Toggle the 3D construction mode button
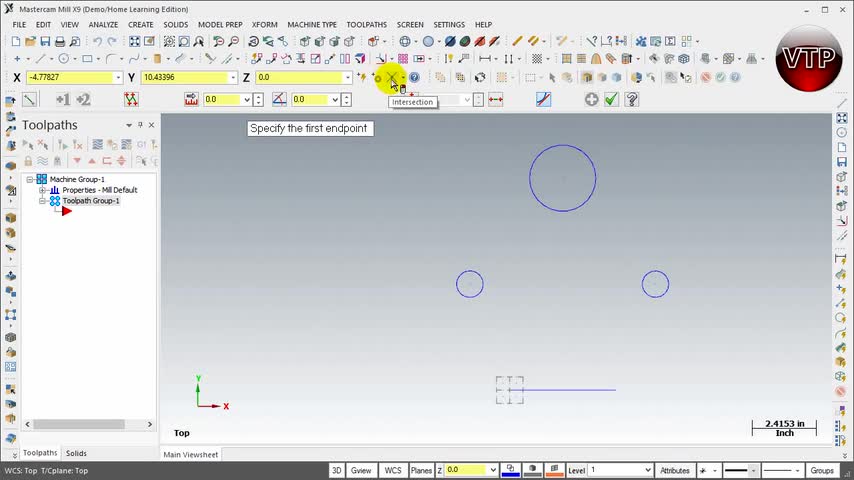The height and width of the screenshot is (480, 854). pyautogui.click(x=337, y=470)
